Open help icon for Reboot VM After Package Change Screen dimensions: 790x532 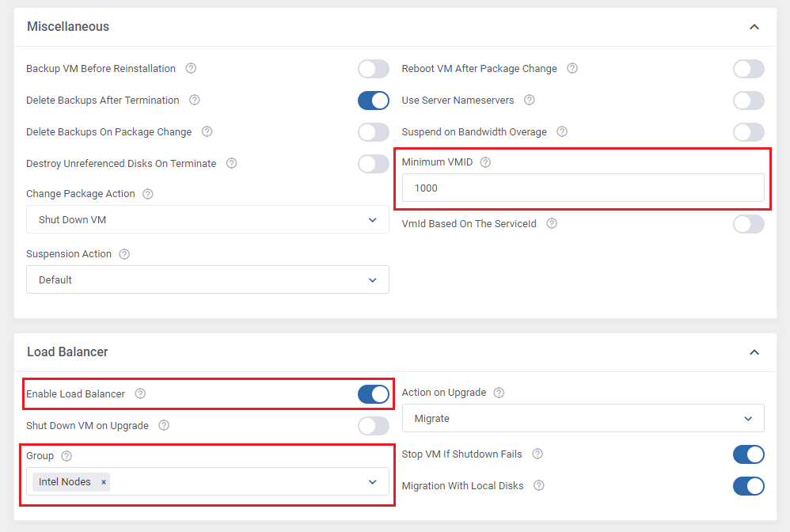572,68
